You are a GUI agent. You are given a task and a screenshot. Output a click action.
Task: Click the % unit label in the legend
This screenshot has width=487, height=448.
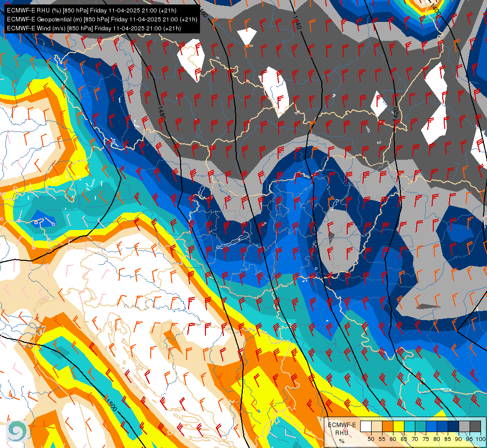(342, 441)
